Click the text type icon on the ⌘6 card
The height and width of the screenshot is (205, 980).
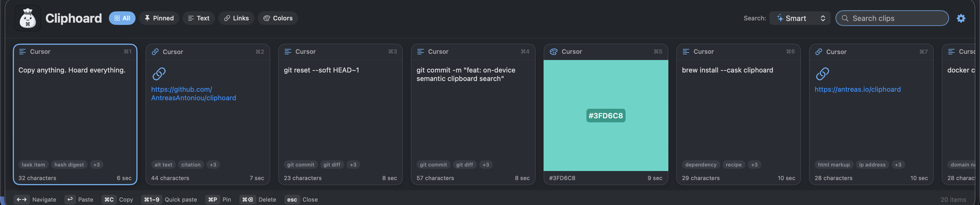pyautogui.click(x=686, y=52)
